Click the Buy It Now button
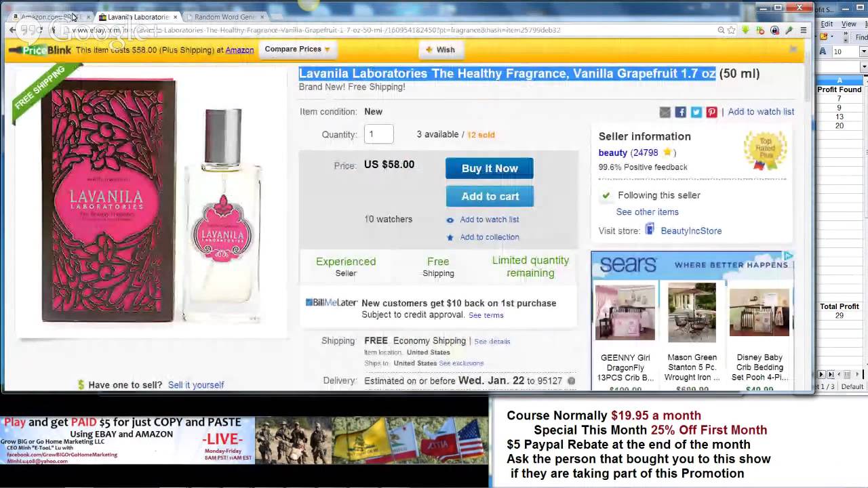868x488 pixels. tap(490, 168)
